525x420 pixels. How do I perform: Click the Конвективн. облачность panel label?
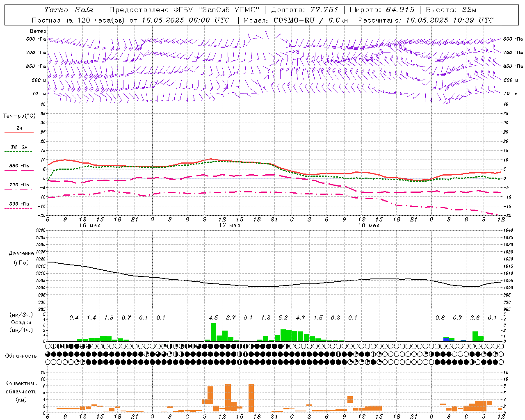click(21, 388)
